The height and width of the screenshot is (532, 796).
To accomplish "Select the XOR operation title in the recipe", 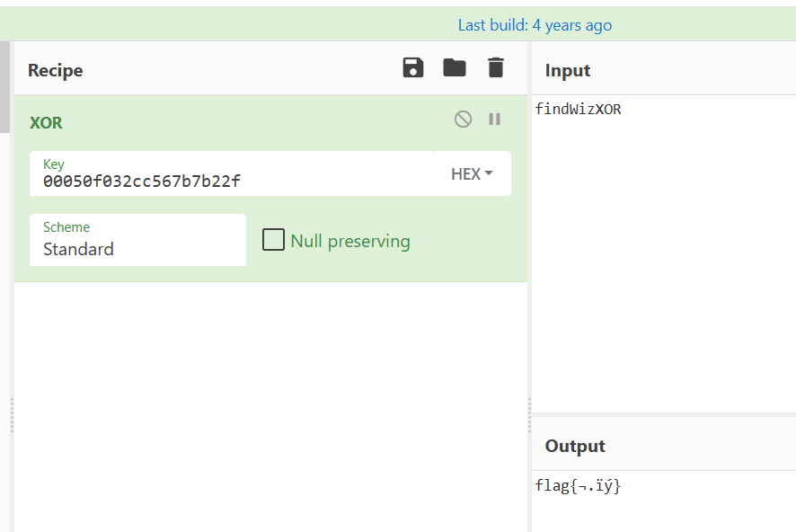I will point(46,122).
